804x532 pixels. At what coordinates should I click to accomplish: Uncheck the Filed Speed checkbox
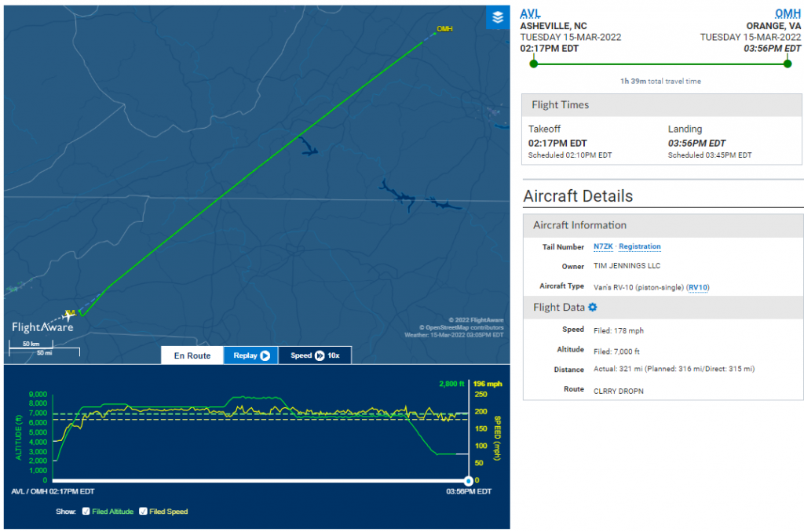(143, 512)
